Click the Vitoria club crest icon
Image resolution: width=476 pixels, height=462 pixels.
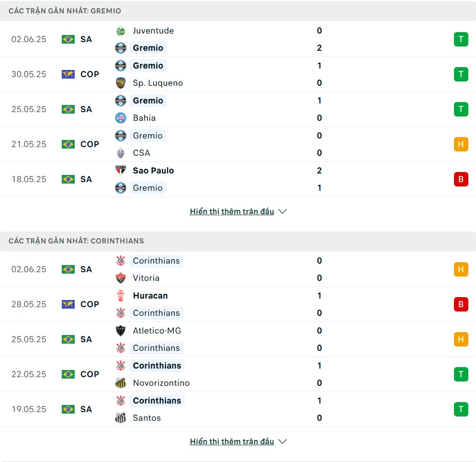click(x=121, y=278)
